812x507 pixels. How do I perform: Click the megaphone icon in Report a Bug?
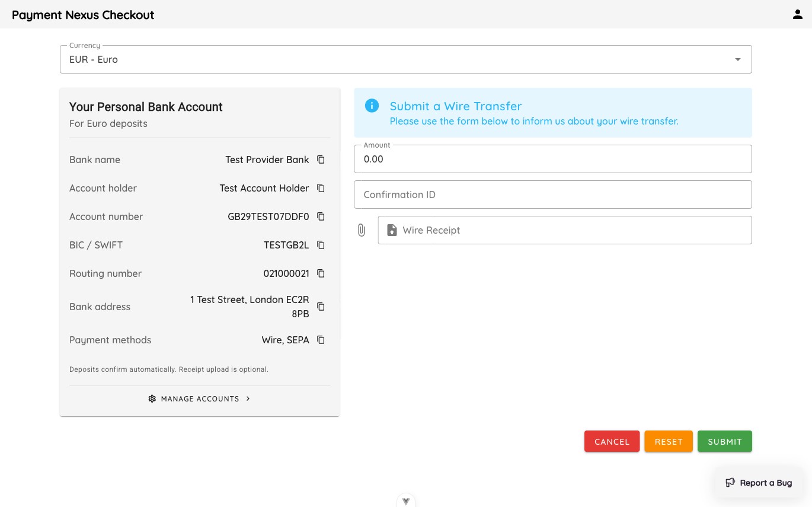(730, 483)
